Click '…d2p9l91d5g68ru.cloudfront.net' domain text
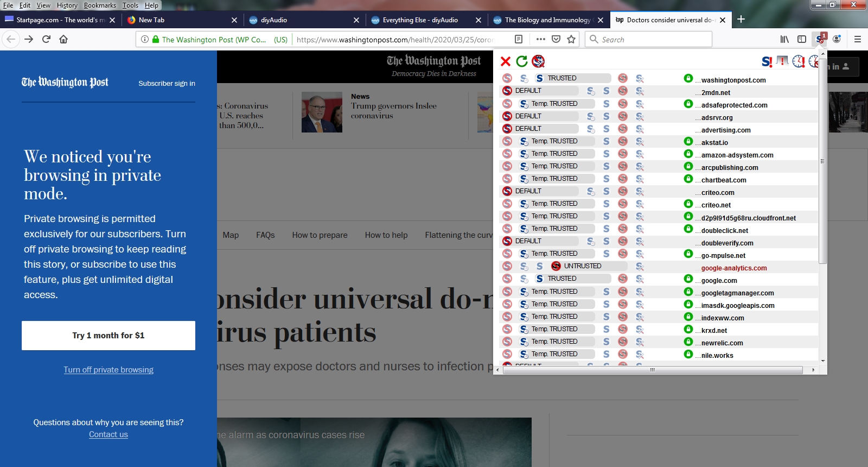Viewport: 868px width, 467px height. 746,218
